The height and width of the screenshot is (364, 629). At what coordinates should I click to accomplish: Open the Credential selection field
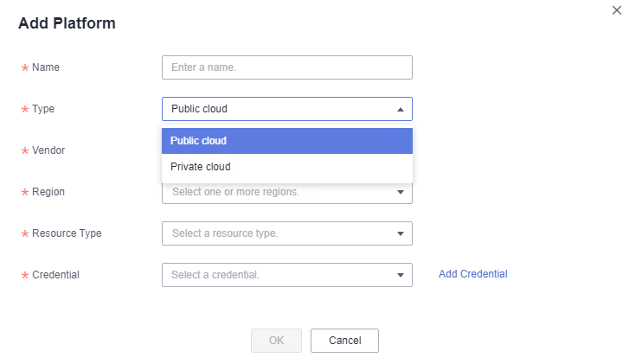tap(277, 275)
